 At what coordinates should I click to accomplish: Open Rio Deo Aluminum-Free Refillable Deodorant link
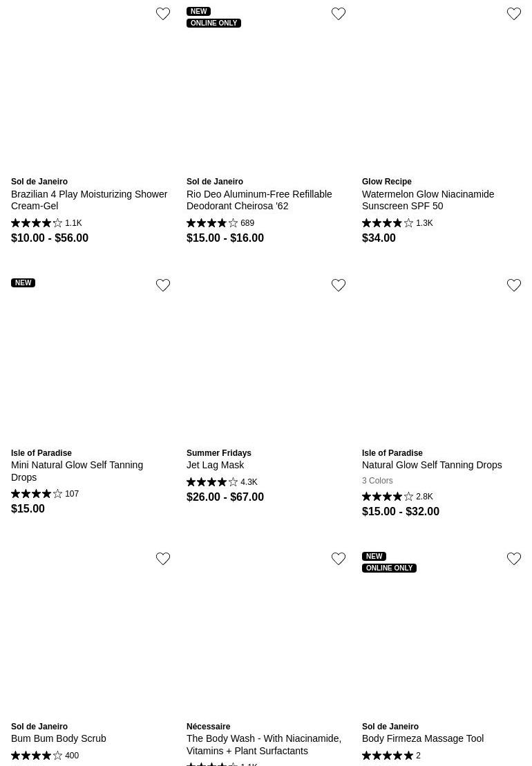pyautogui.click(x=259, y=200)
